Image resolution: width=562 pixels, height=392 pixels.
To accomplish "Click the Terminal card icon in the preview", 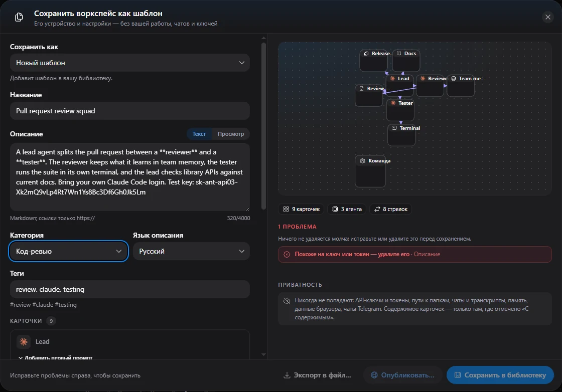I will click(x=394, y=128).
